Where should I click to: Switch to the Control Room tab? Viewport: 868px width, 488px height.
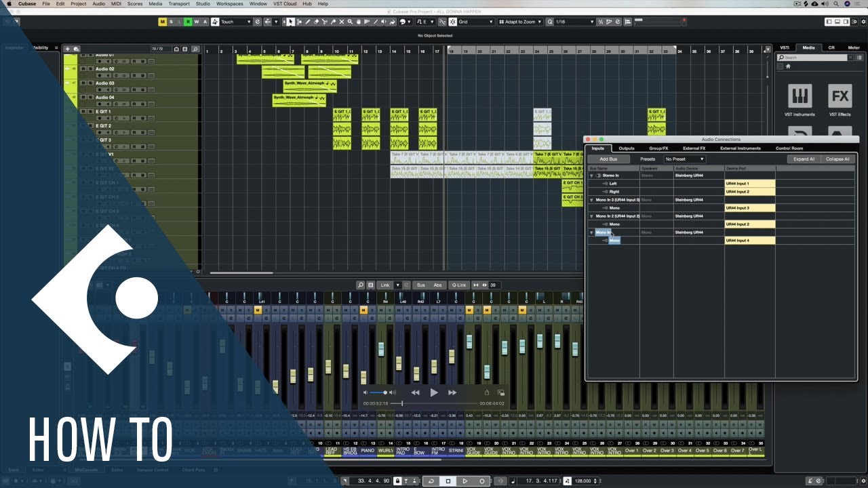point(789,148)
